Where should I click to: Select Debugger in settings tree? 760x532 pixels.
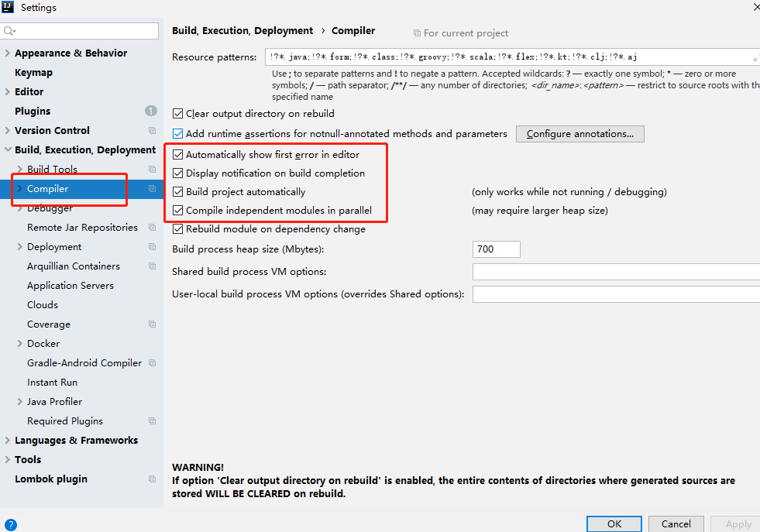coord(50,209)
